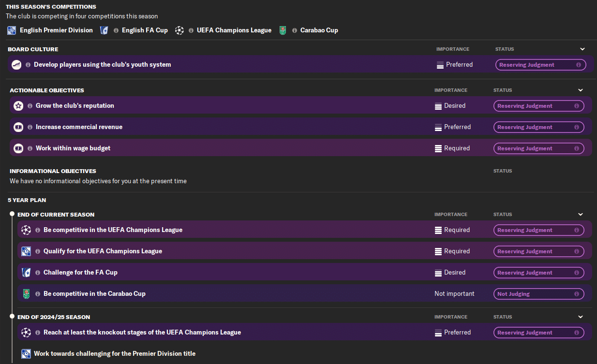
Task: Collapse End of Current Season objectives
Action: point(581,215)
